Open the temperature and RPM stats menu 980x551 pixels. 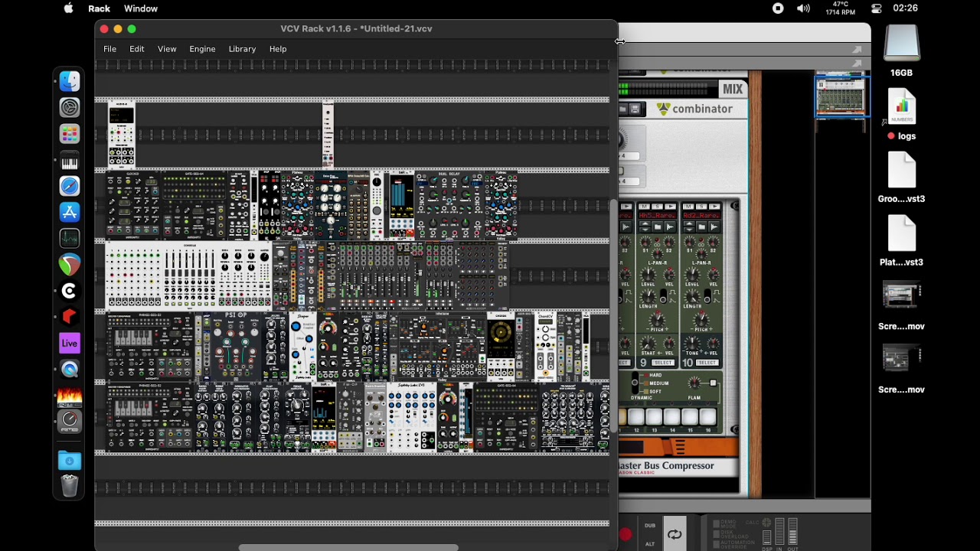pyautogui.click(x=841, y=8)
